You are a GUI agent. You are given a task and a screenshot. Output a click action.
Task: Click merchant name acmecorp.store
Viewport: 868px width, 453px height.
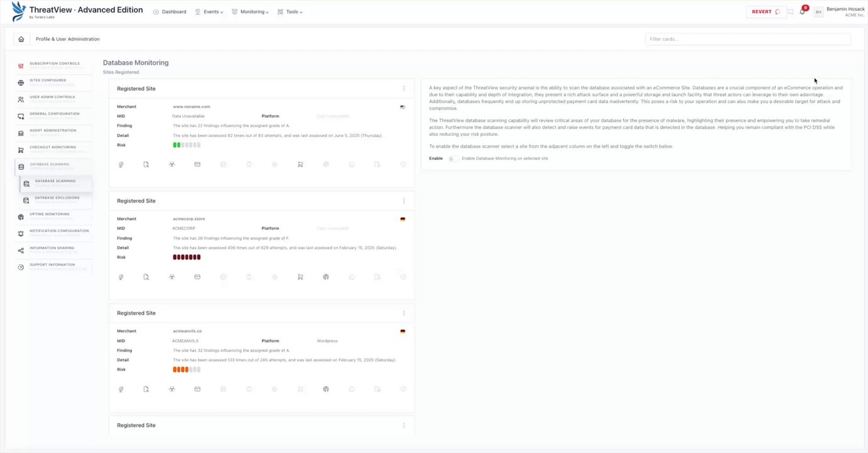pyautogui.click(x=189, y=219)
